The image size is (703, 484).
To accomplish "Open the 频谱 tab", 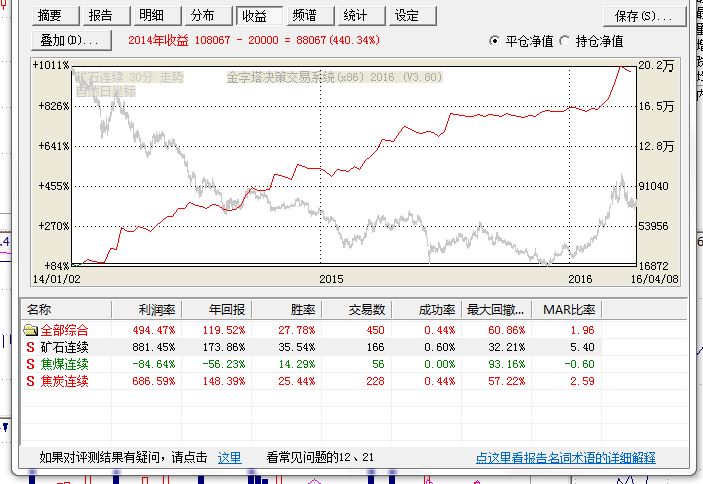I will [x=311, y=16].
